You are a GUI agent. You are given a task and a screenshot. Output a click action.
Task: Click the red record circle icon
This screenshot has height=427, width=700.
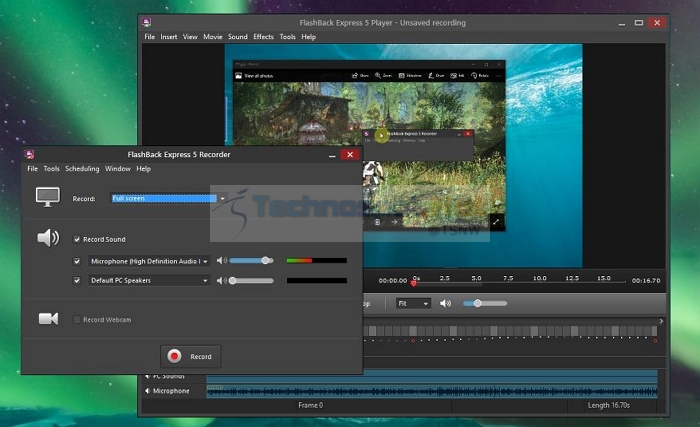pyautogui.click(x=174, y=356)
